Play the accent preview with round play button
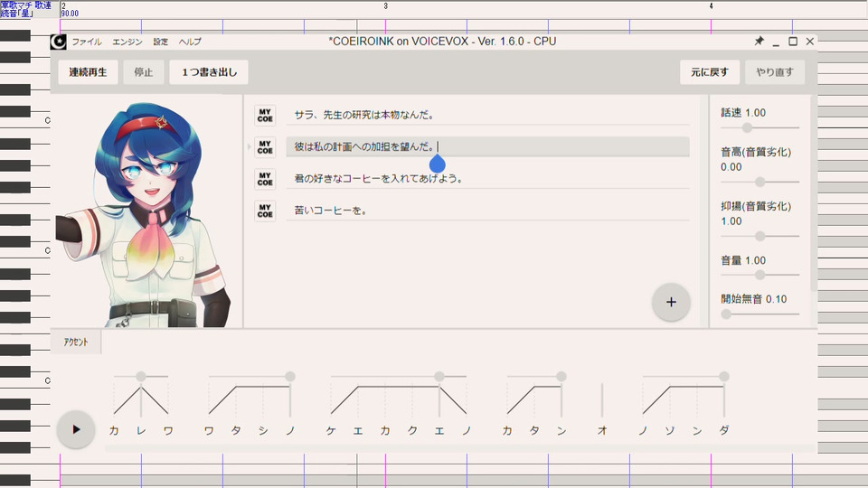868x488 pixels. pyautogui.click(x=76, y=429)
